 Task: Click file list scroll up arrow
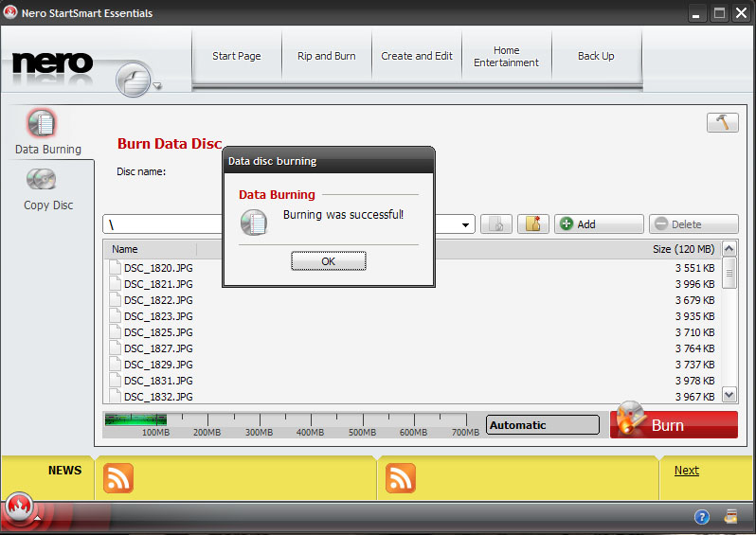pos(729,249)
